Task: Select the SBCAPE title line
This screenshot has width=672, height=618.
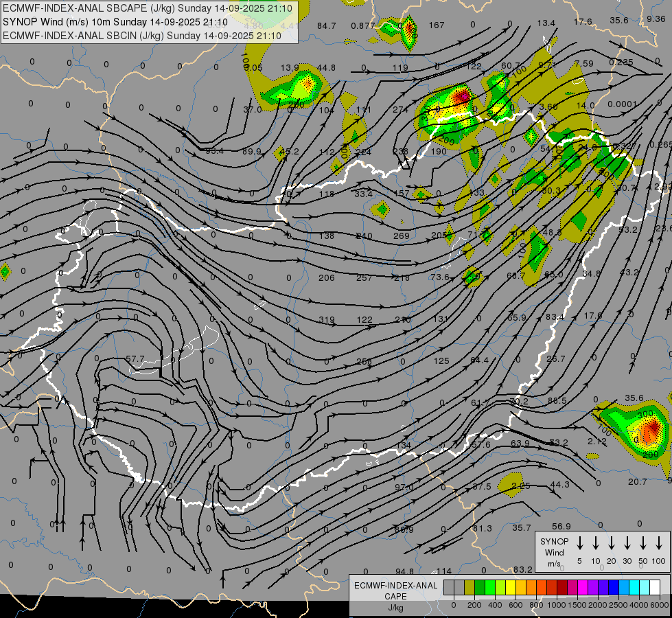Action: tap(148, 8)
